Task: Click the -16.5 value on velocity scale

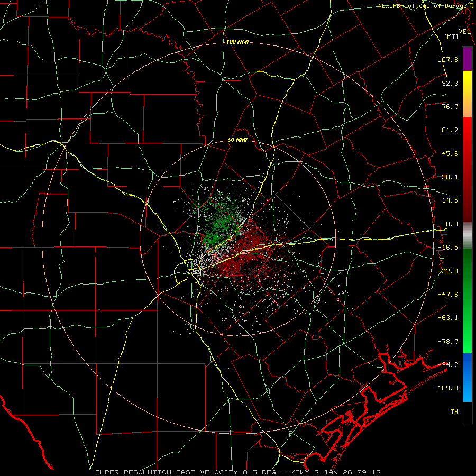Action: [x=448, y=248]
